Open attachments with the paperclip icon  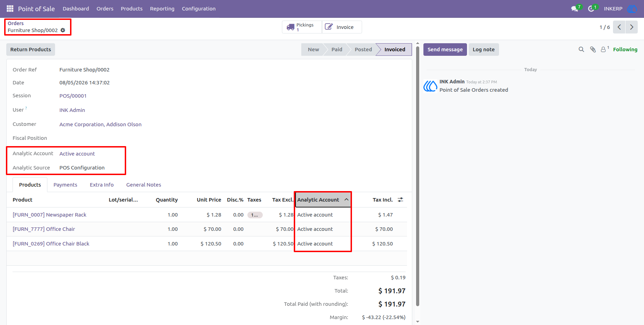coord(593,50)
